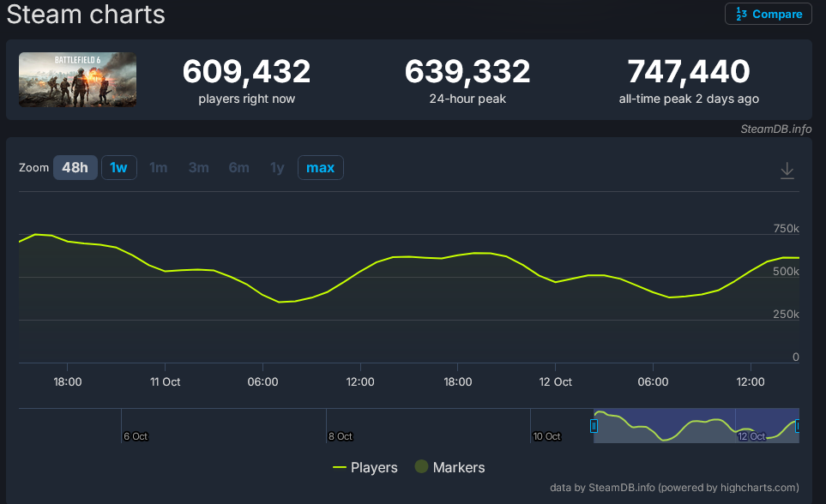Click the 609,432 players right now figure
This screenshot has width=826, height=504.
click(246, 71)
